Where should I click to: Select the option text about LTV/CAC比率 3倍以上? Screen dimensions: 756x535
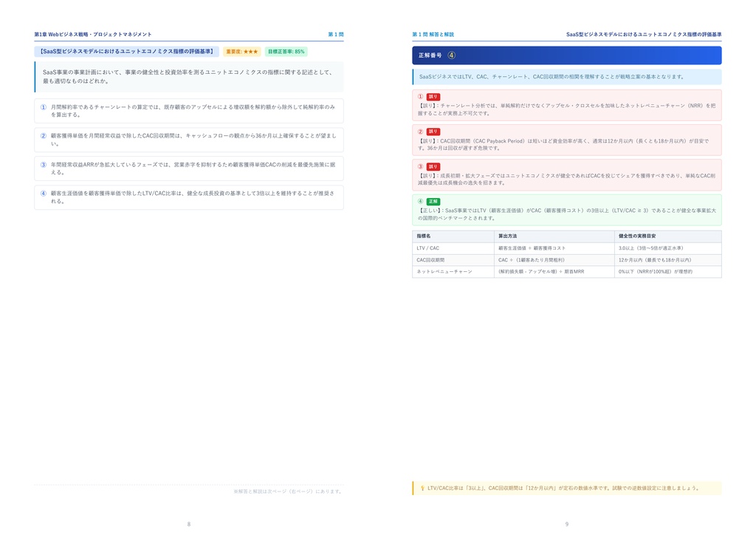193,197
